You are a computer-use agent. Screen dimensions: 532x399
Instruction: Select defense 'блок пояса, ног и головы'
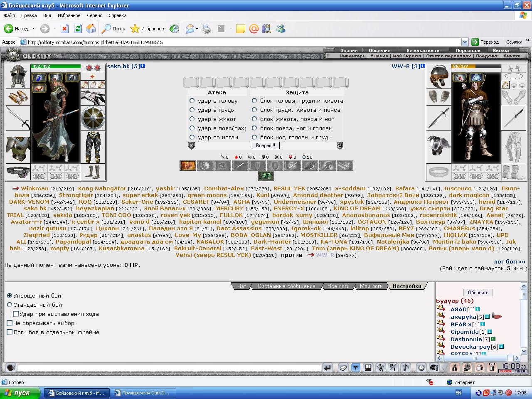(254, 128)
